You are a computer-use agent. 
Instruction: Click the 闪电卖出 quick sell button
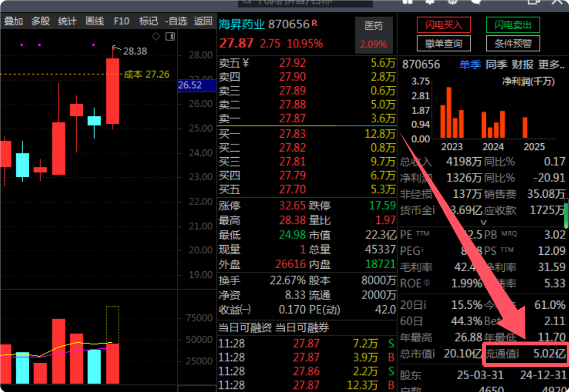pyautogui.click(x=513, y=25)
